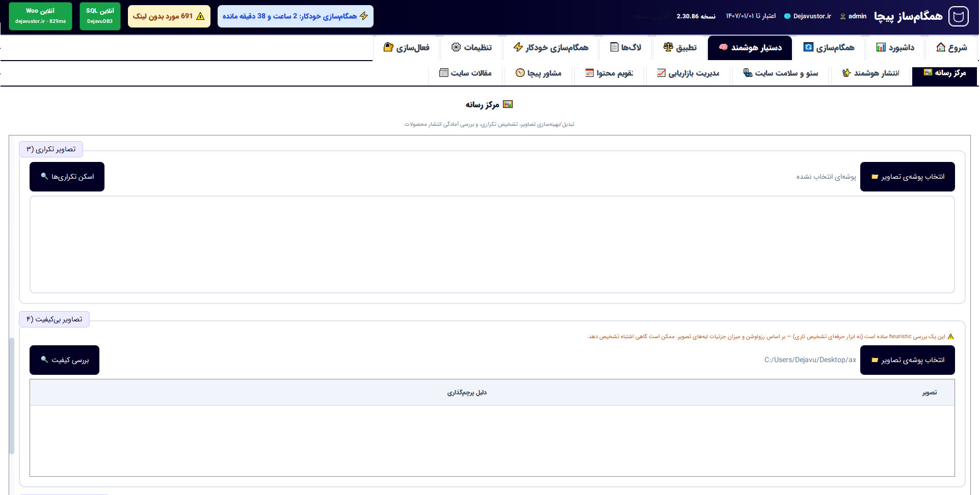Click the clock icon on مشاور پیچا

click(520, 73)
